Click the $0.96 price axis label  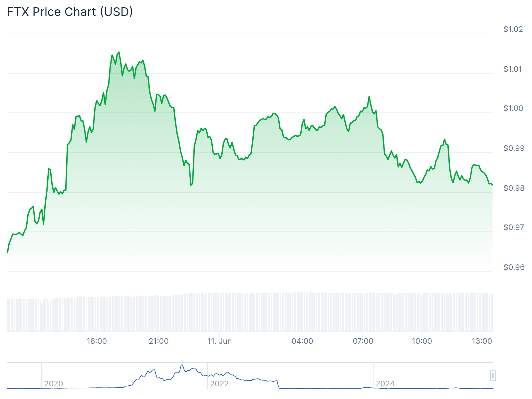coord(514,267)
